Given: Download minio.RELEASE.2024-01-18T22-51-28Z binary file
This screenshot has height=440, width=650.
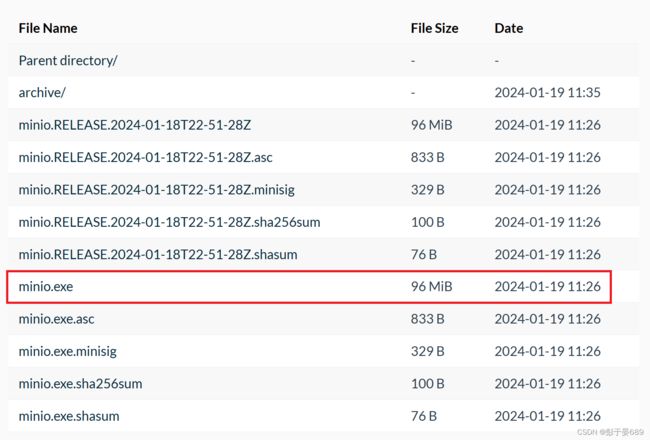Looking at the screenshot, I should click(x=135, y=125).
